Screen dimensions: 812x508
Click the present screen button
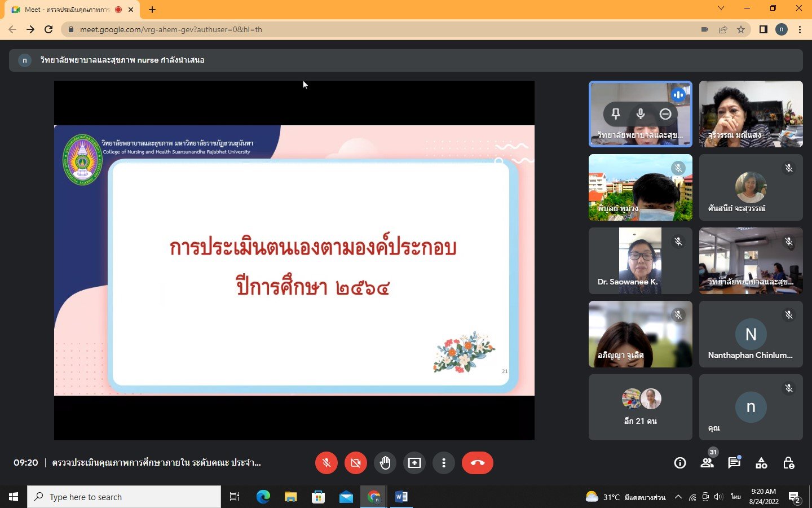pyautogui.click(x=414, y=463)
